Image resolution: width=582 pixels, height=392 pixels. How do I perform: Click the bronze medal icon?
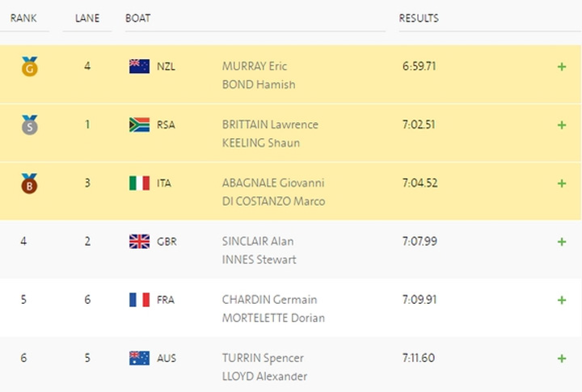[x=30, y=183]
